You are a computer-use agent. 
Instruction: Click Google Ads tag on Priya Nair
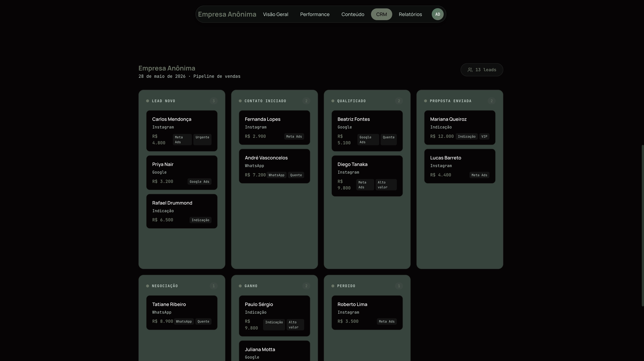pyautogui.click(x=199, y=182)
